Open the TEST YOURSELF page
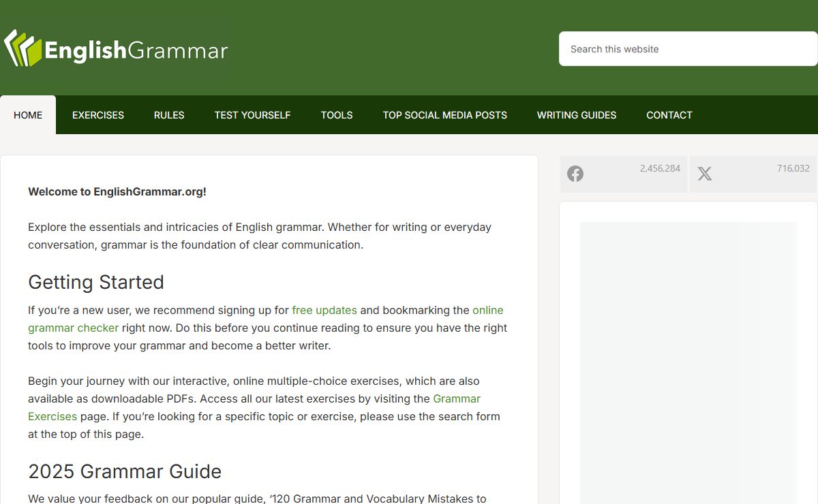The width and height of the screenshot is (818, 504). pyautogui.click(x=252, y=115)
